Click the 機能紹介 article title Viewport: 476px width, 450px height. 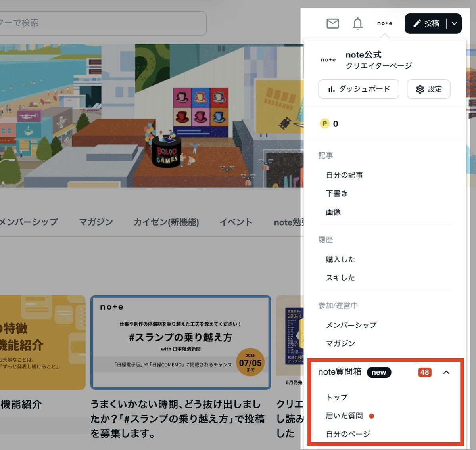[21, 404]
